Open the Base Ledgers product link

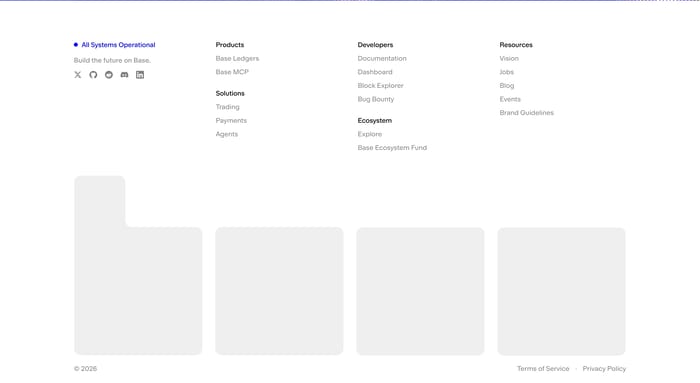click(x=237, y=58)
